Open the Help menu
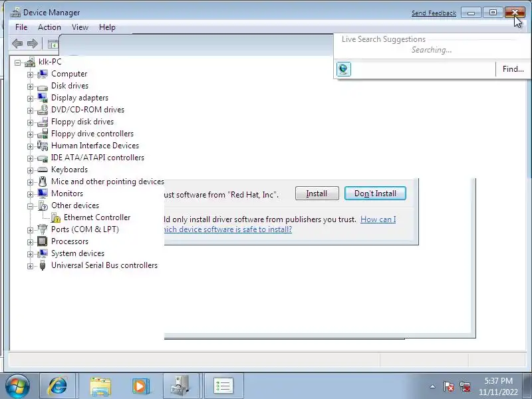 107,27
